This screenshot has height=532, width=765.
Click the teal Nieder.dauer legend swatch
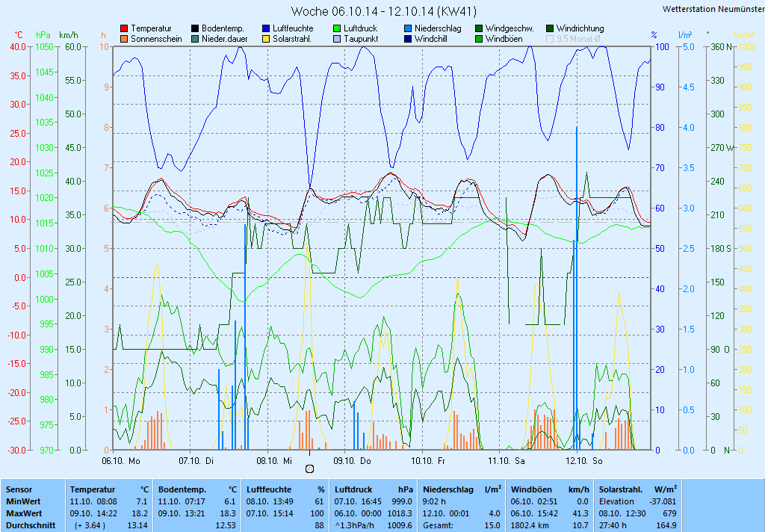point(195,39)
